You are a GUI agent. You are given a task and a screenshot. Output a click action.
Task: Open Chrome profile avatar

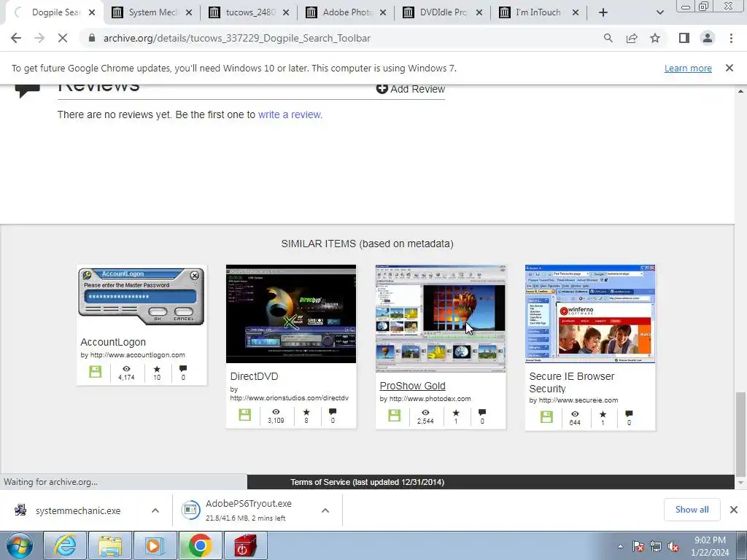(708, 38)
